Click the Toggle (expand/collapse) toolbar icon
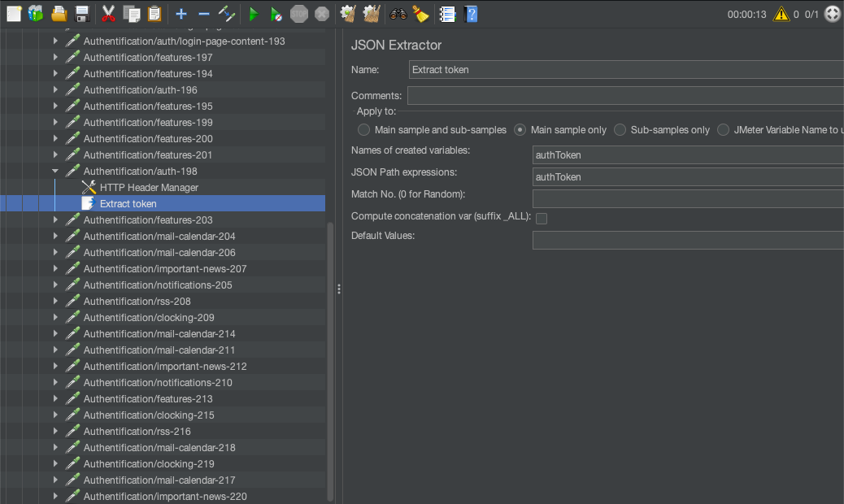The width and height of the screenshot is (844, 504). tap(227, 14)
